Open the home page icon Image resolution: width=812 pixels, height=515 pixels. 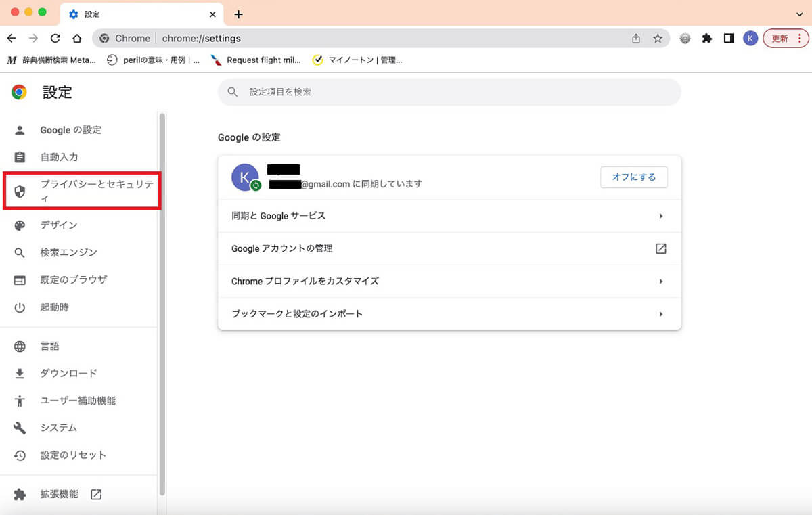click(77, 39)
